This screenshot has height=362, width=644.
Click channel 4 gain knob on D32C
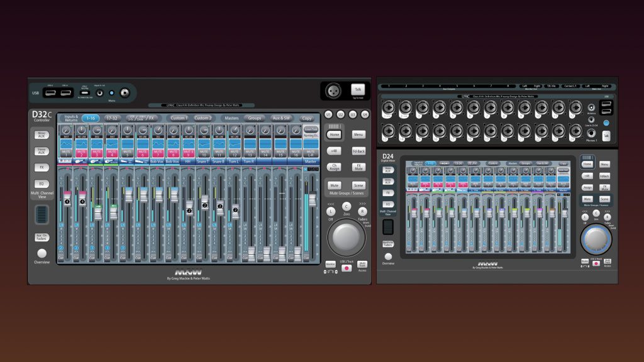coord(112,131)
